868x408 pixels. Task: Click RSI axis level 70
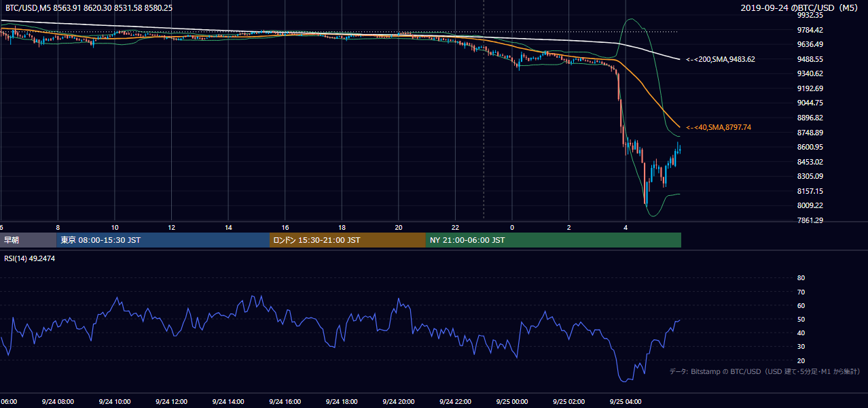[801, 292]
